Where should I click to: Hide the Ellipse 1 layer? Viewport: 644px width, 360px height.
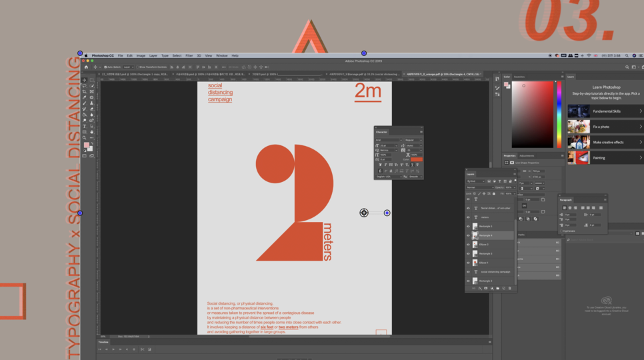pyautogui.click(x=468, y=263)
